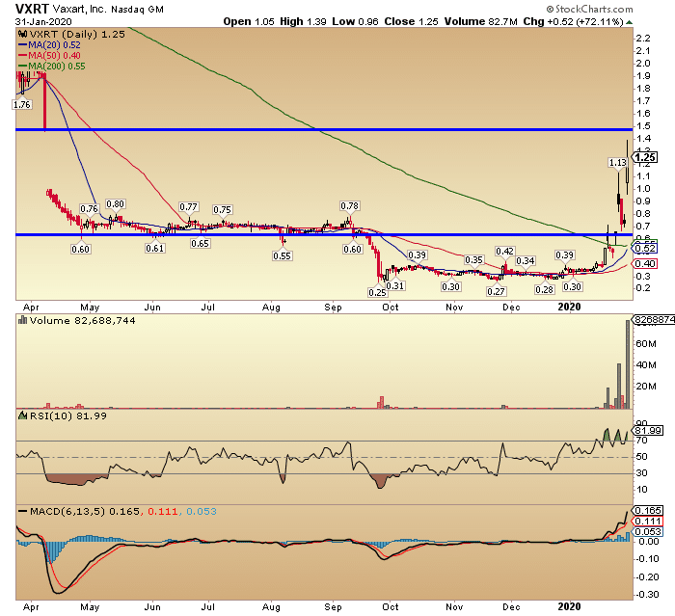Click the 0.27 trough price label
The height and width of the screenshot is (616, 675).
(x=496, y=291)
